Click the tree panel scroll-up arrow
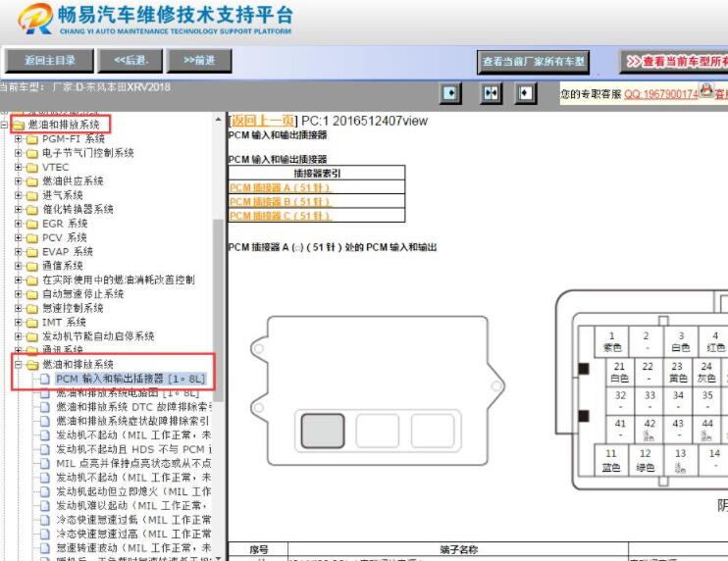The width and height of the screenshot is (728, 561). [218, 120]
